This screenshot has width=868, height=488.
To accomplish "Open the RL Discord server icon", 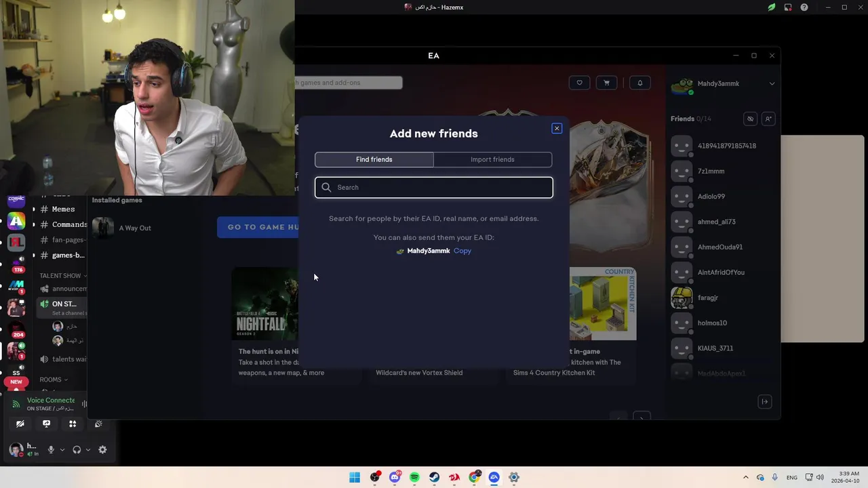I will [x=16, y=242].
